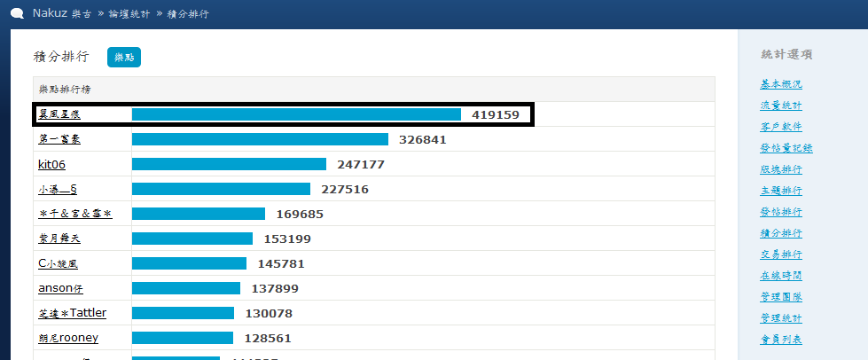Click the bar next to kit06
Viewport: 868px width, 360px height.
[229, 164]
